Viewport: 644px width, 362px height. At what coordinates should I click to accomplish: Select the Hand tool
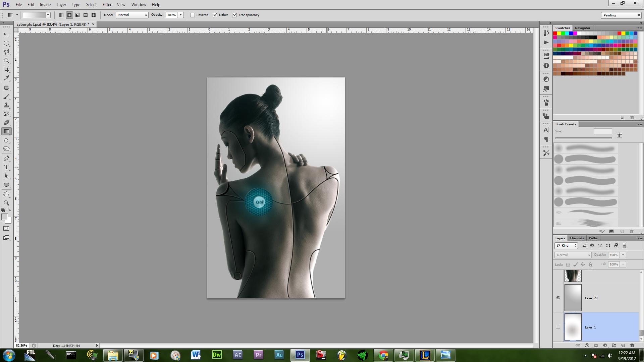[x=6, y=194]
